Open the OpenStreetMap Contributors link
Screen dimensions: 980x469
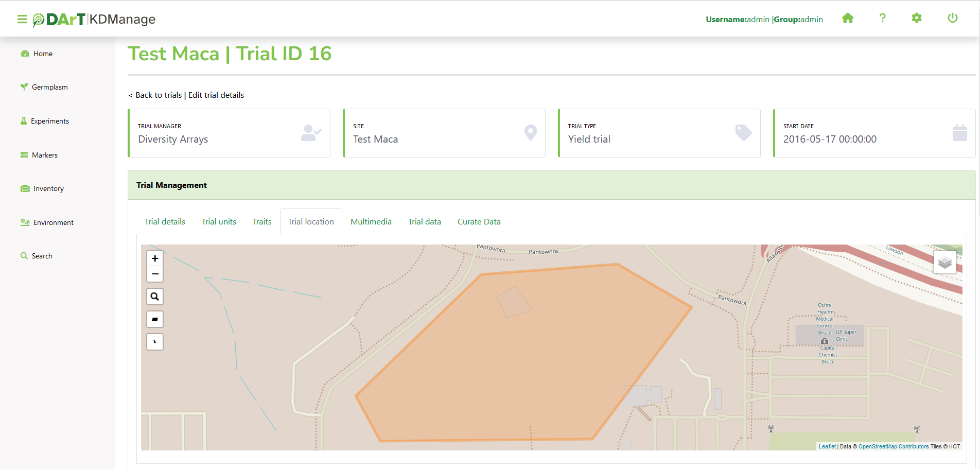893,447
